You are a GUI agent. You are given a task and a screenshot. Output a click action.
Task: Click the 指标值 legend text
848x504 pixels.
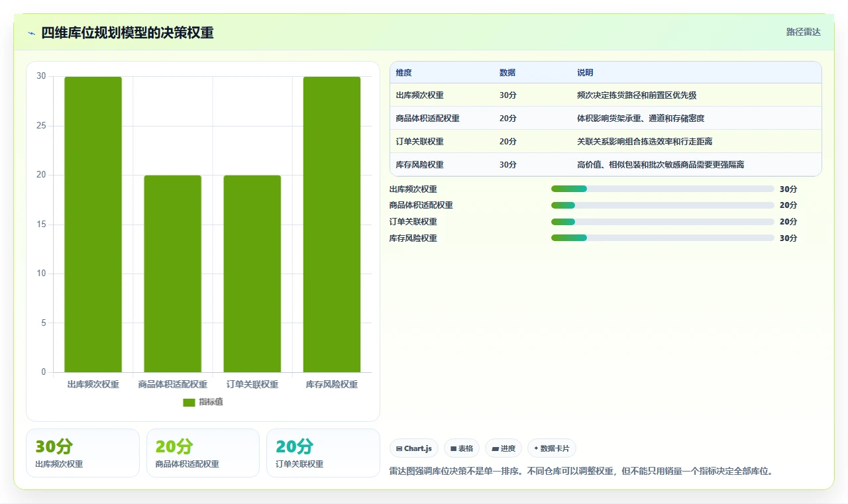tap(211, 402)
